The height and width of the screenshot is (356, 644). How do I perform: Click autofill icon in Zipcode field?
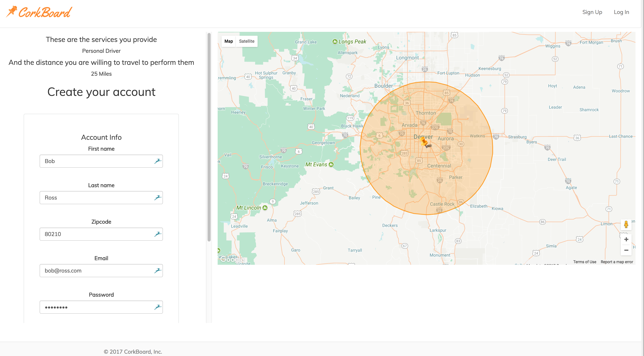158,234
